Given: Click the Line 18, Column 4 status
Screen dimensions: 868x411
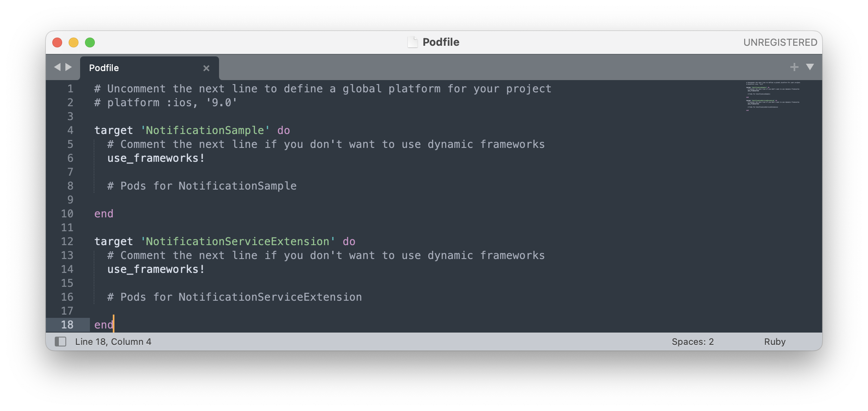Looking at the screenshot, I should 113,342.
